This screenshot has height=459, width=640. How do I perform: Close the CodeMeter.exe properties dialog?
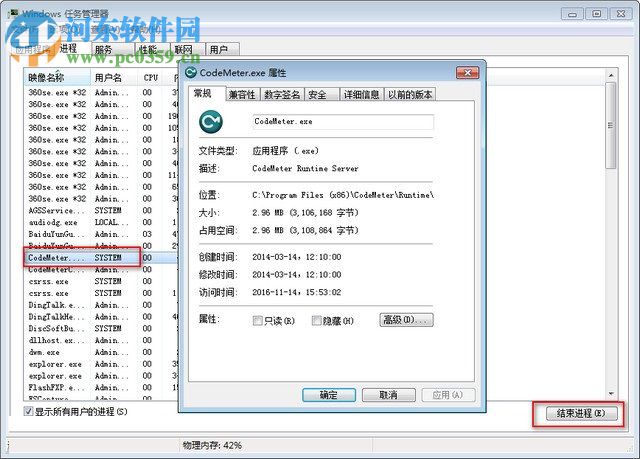[x=467, y=73]
